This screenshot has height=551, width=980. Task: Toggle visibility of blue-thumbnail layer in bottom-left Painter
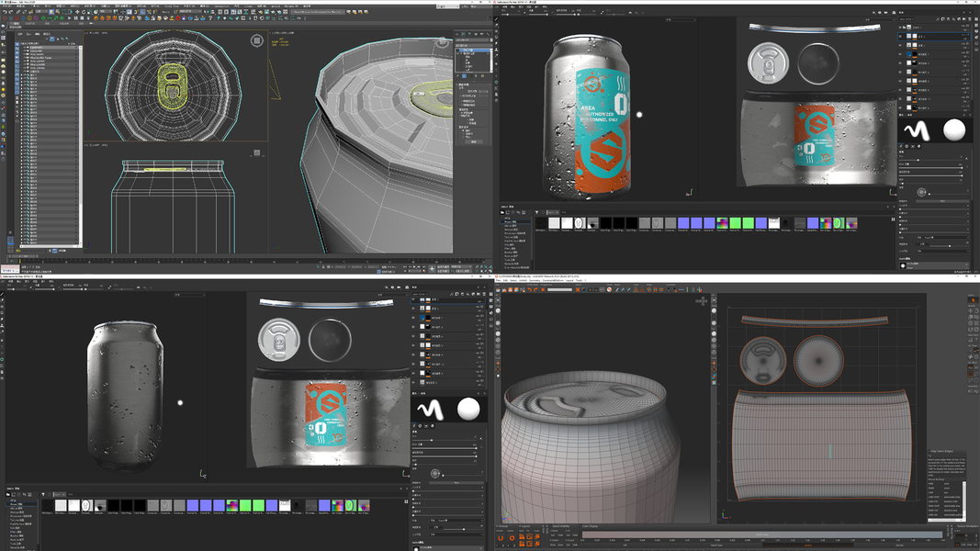413,318
